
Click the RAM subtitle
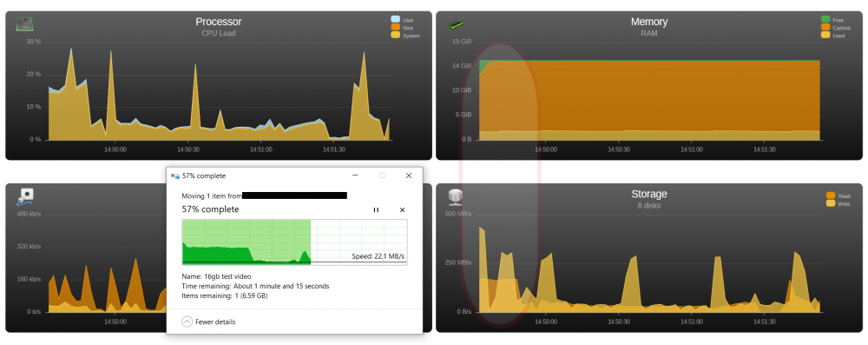pyautogui.click(x=648, y=33)
